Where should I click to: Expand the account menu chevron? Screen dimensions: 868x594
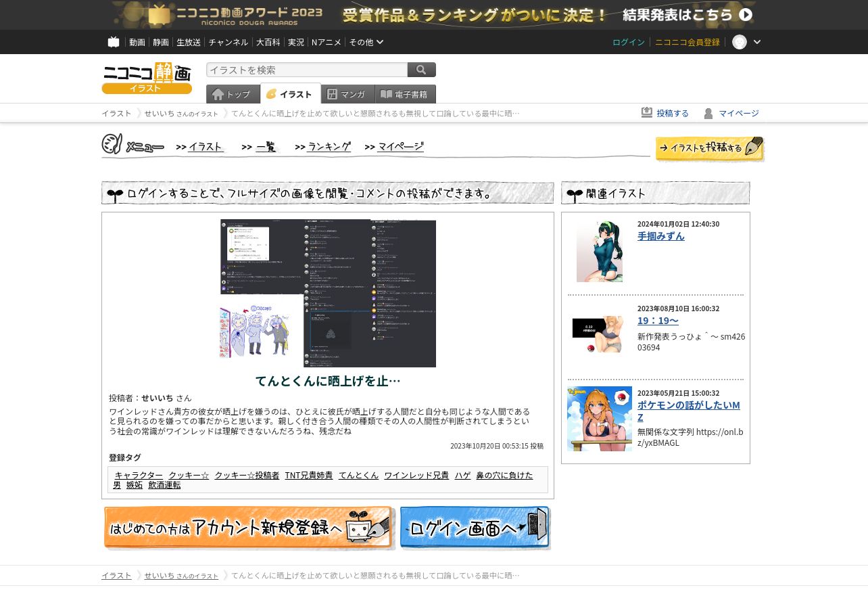[x=757, y=42]
